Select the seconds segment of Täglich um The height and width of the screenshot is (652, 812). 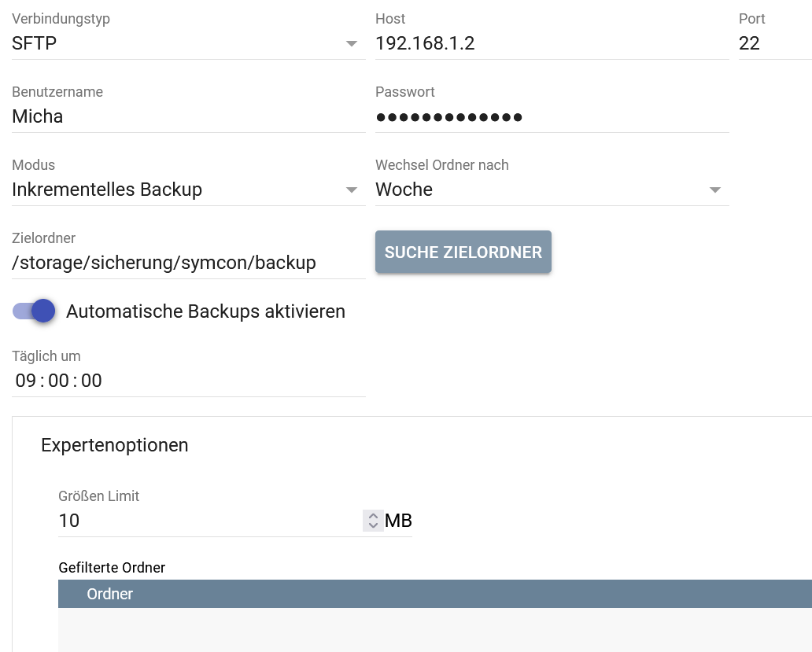91,381
